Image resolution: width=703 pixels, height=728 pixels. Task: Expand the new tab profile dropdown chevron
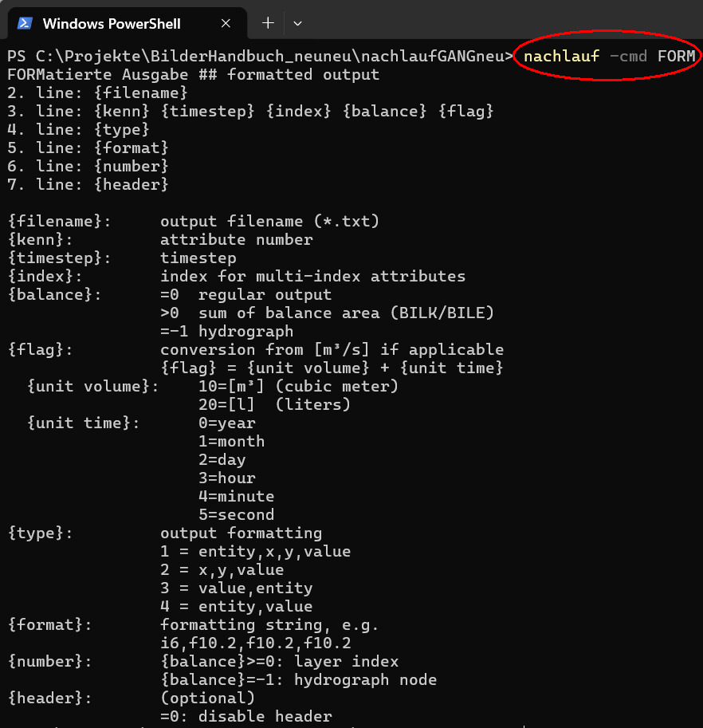[297, 23]
